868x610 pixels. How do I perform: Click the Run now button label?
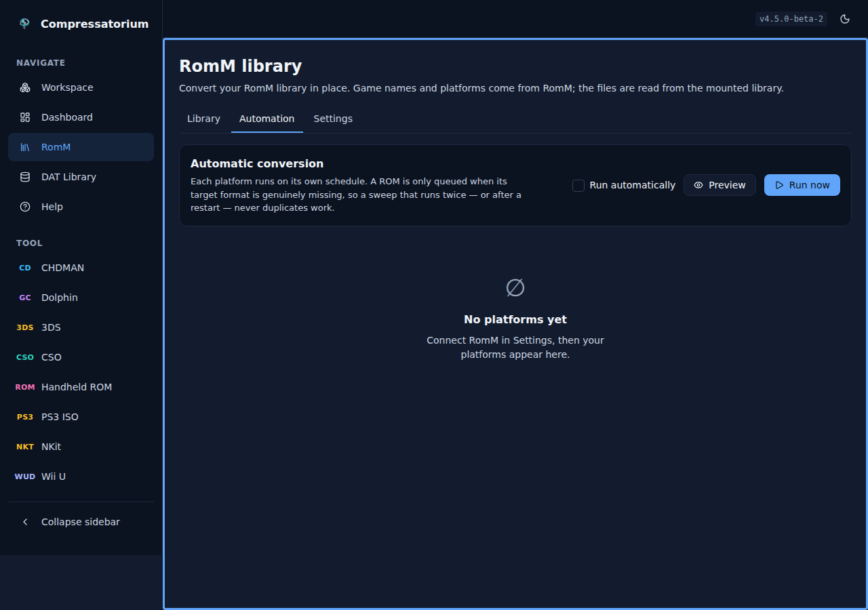(809, 185)
